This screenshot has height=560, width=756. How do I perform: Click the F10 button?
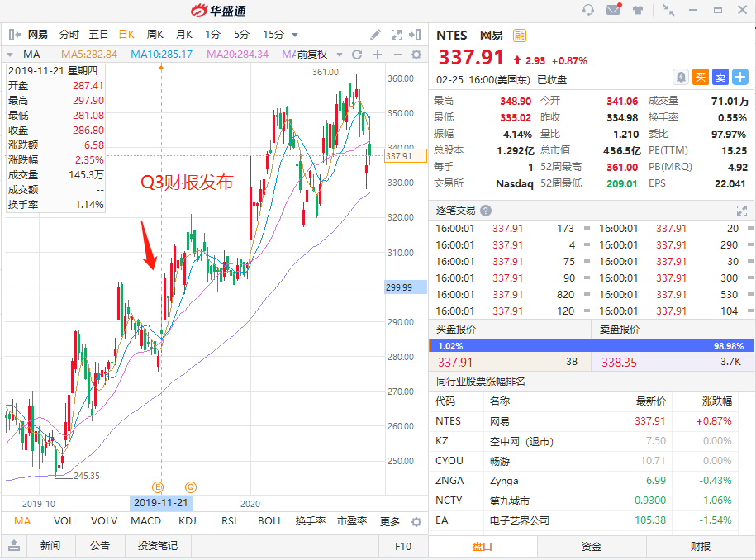(x=403, y=547)
